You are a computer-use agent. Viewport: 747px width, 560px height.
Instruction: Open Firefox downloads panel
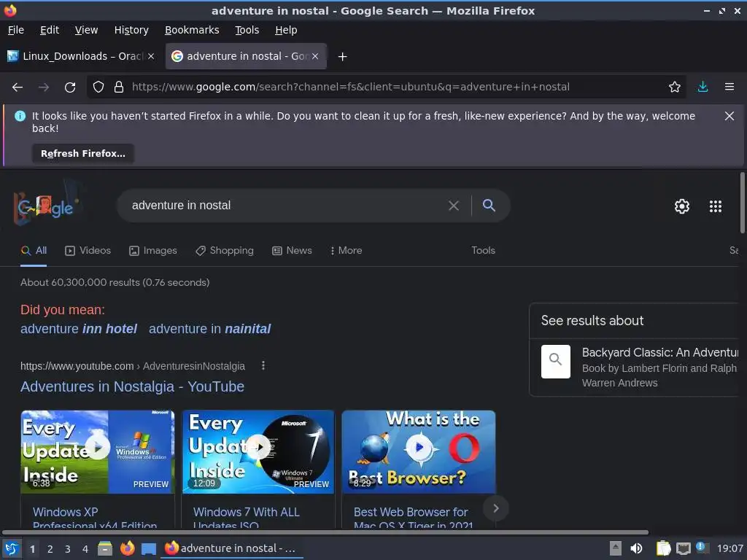[x=703, y=87]
